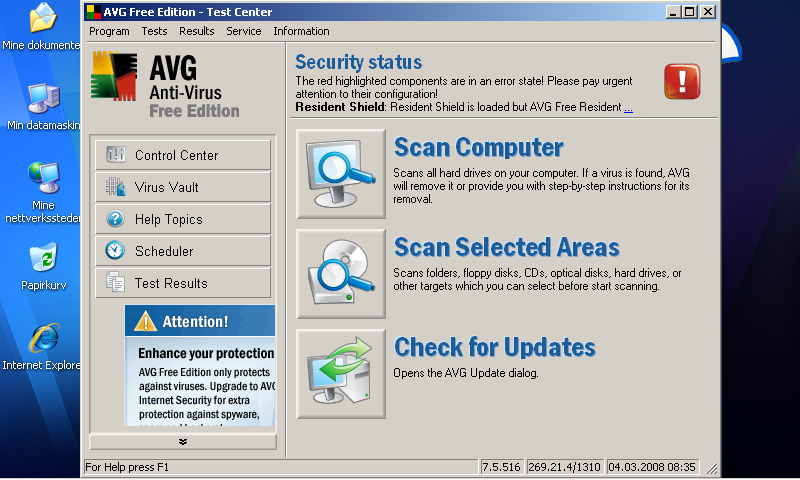View Test Results

point(183,283)
